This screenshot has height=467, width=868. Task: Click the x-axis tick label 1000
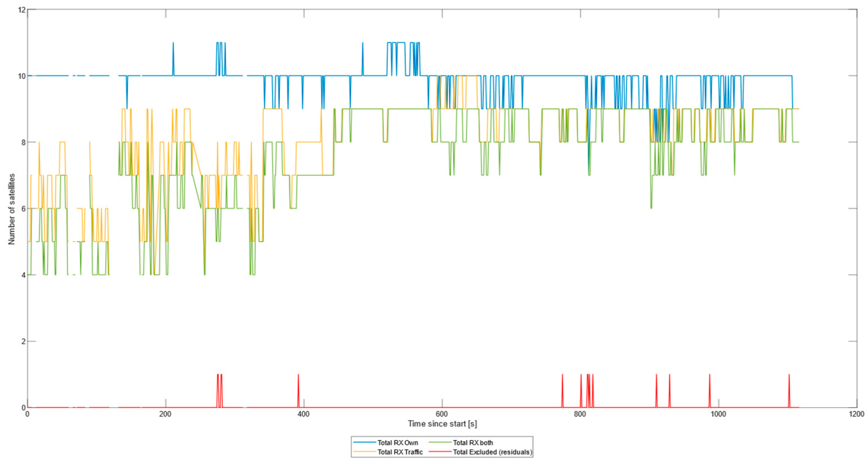click(718, 414)
